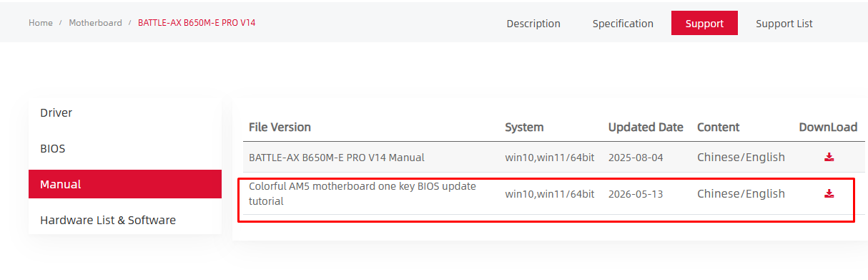Image resolution: width=868 pixels, height=280 pixels.
Task: Show the Driver downloads section
Action: click(125, 113)
